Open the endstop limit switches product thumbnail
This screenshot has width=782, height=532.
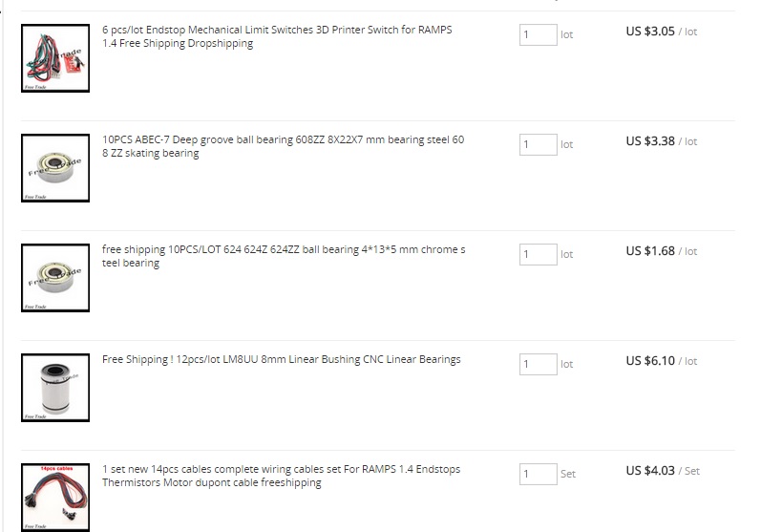[55, 58]
